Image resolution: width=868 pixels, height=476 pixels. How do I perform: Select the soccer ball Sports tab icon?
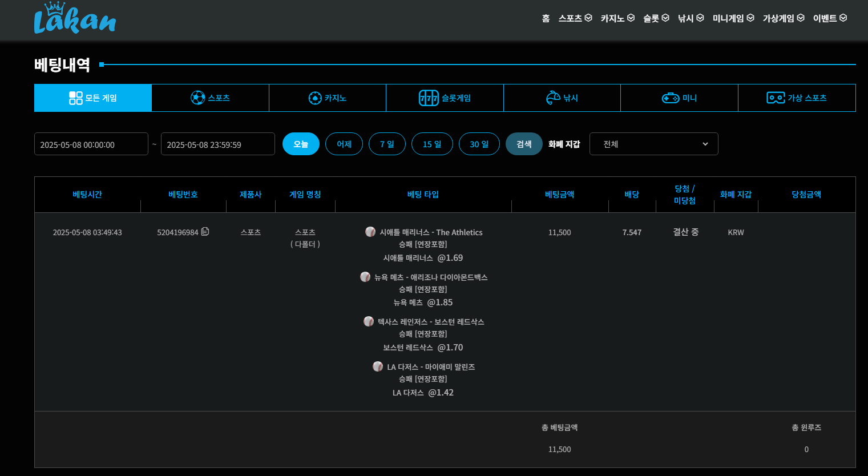(197, 98)
